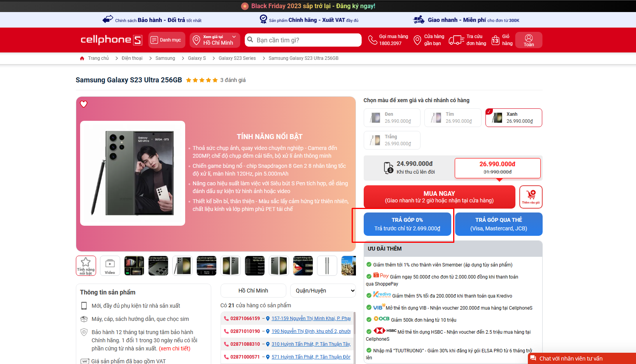Click the Kredivo logo in promotions
Image resolution: width=636 pixels, height=364 pixels.
[x=382, y=294]
